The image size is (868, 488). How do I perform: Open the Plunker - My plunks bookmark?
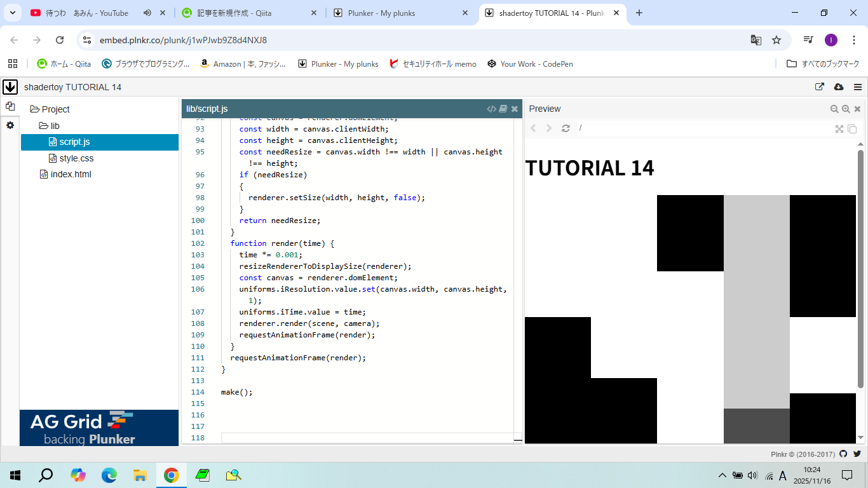point(338,64)
